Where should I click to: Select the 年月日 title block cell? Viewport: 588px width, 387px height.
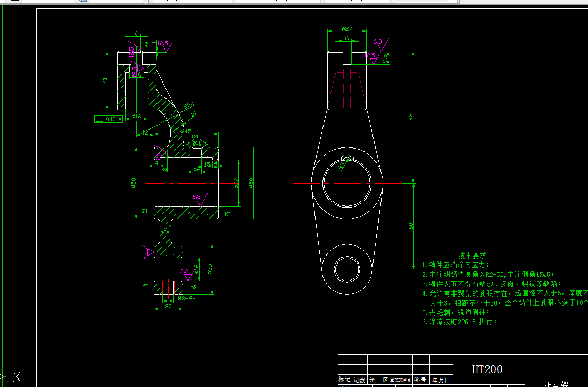[x=441, y=380]
